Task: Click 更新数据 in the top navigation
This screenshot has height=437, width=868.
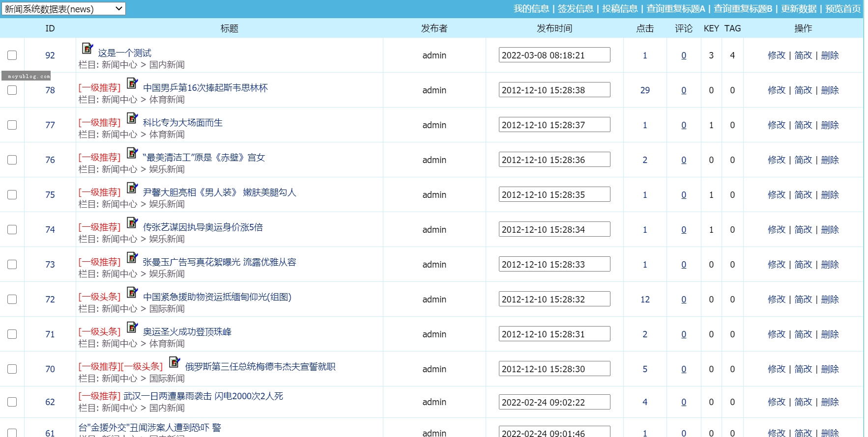Action: 799,9
